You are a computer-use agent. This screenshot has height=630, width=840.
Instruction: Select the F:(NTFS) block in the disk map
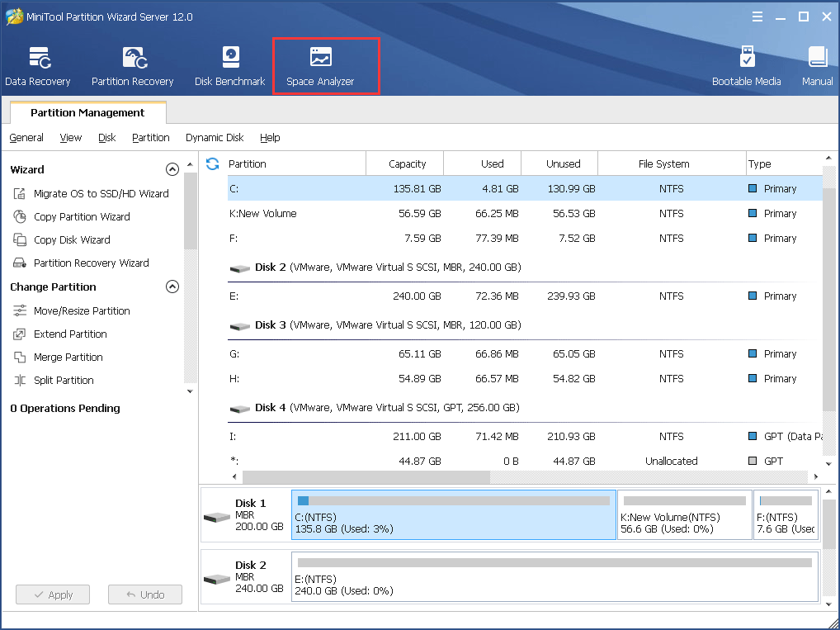coord(786,514)
